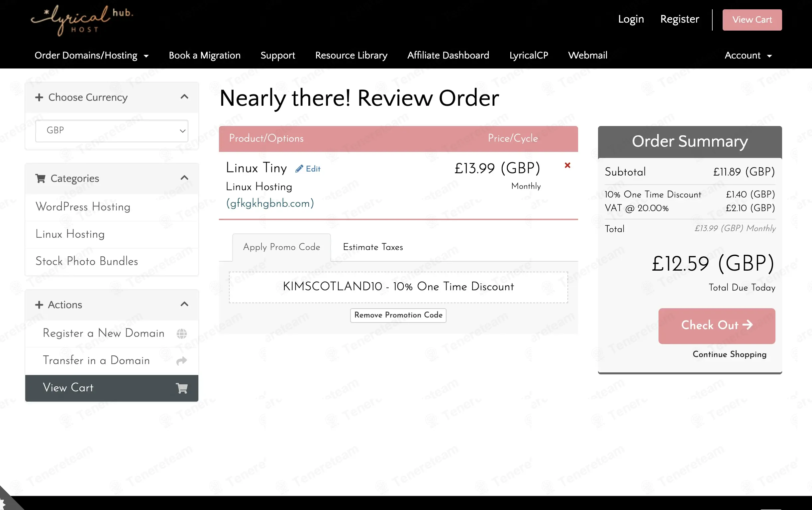Click the shopping cart icon next to Categories
812x510 pixels.
41,179
